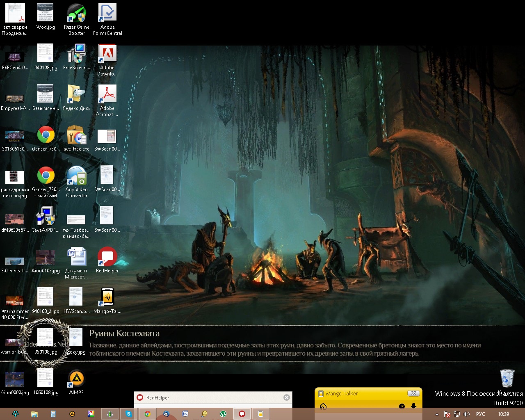This screenshot has width=525, height=420.
Task: Click the Mango-Talker home icon
Action: (323, 406)
